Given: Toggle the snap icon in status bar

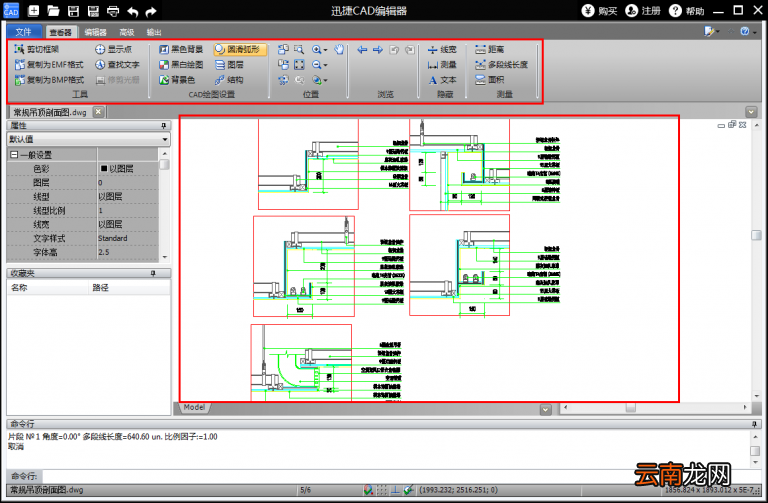Looking at the screenshot, I should 368,490.
